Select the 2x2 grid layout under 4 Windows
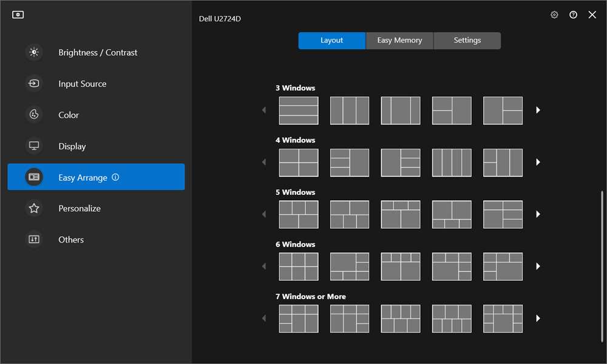The width and height of the screenshot is (607, 364). coord(299,163)
